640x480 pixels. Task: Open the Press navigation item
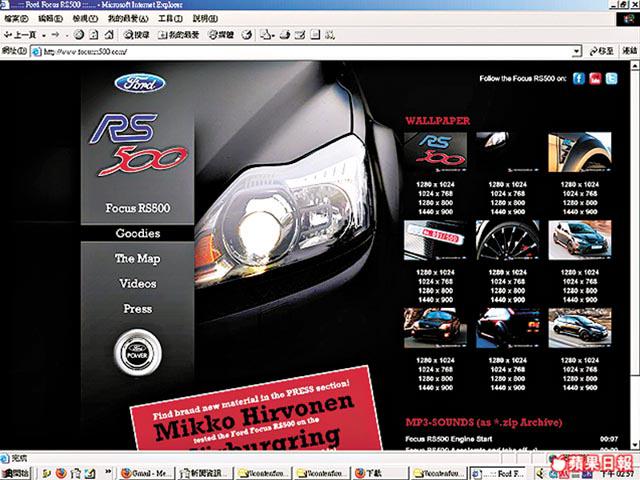138,309
